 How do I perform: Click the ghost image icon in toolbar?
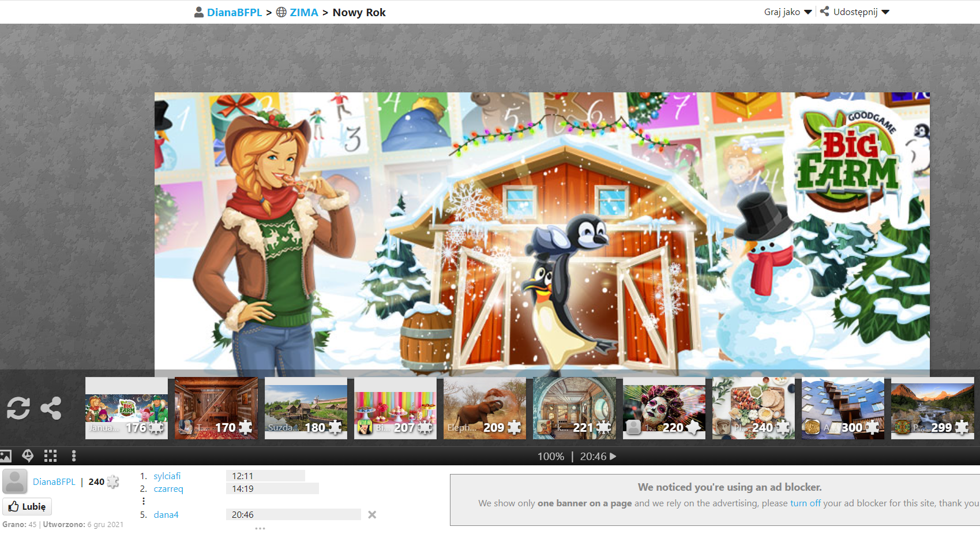click(x=28, y=456)
